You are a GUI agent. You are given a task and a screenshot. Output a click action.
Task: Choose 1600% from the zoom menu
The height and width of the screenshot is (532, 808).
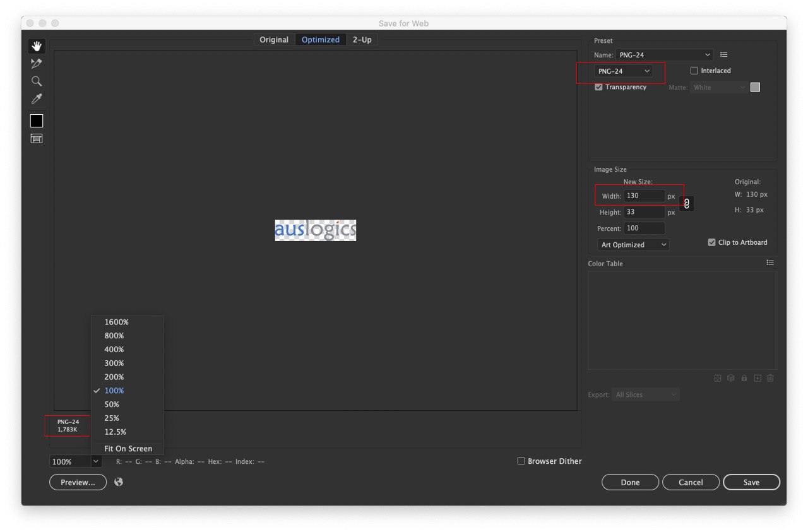128,322
